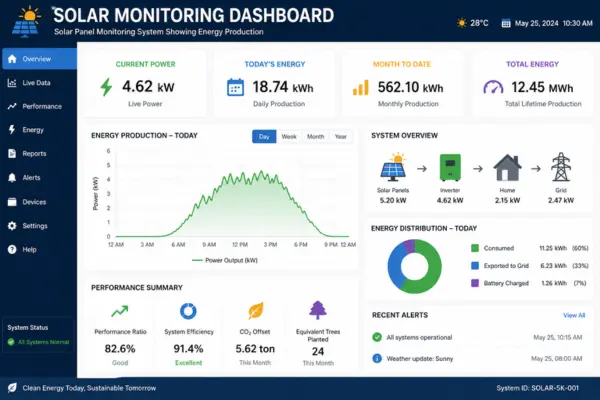Click the Alerts bell icon
Viewport: 600px width, 400px height.
(12, 178)
